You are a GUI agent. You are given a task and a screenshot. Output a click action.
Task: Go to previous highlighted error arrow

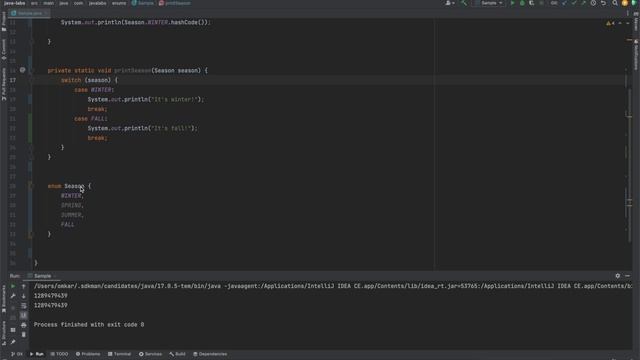pos(620,23)
